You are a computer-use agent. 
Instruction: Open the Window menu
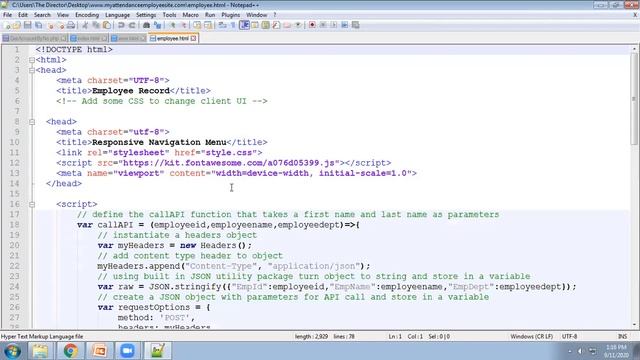tap(256, 15)
